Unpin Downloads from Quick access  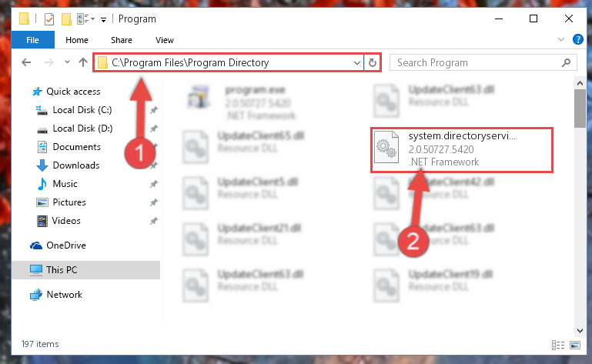click(x=154, y=165)
